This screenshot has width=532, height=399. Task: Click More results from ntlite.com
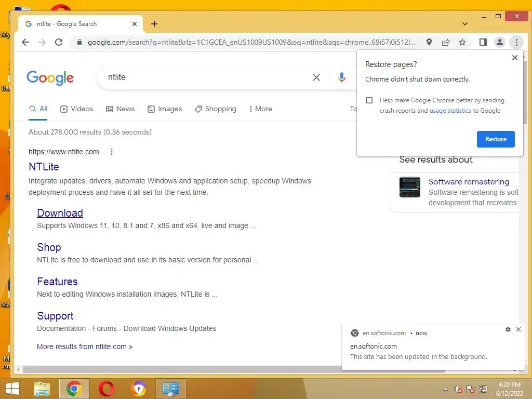click(85, 347)
